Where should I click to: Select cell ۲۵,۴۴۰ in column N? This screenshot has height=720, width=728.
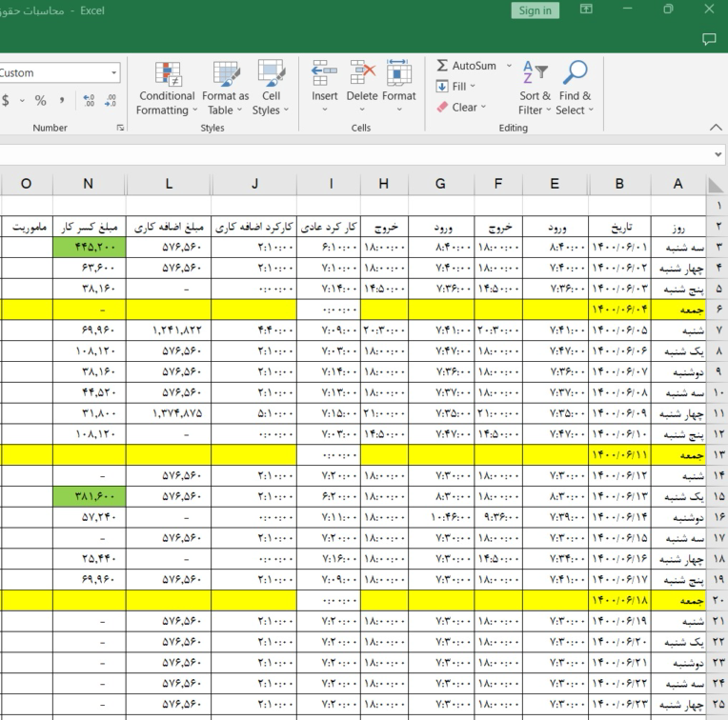click(x=90, y=558)
